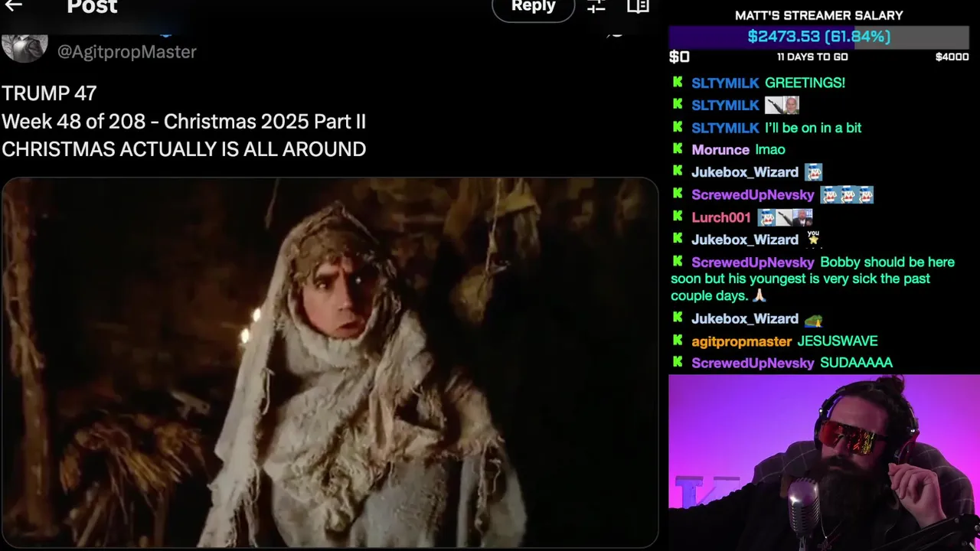This screenshot has height=551, width=980.
Task: Open reader view with the book icon
Action: [x=638, y=7]
